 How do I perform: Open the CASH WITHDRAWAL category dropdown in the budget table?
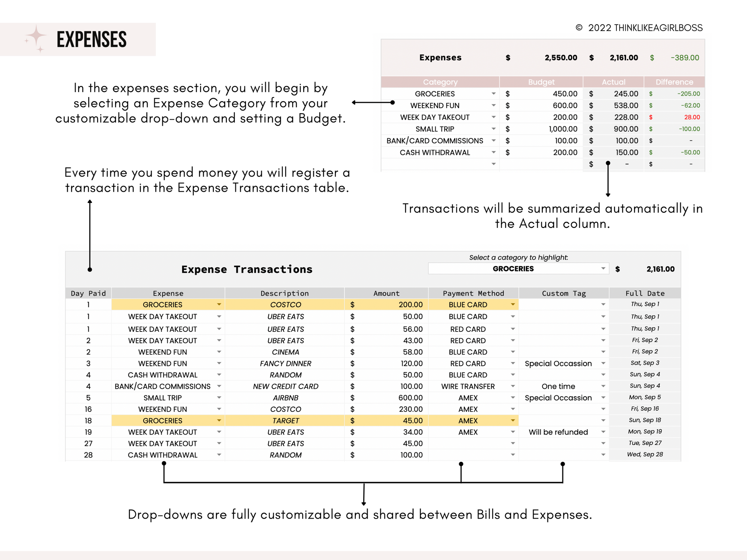point(493,153)
